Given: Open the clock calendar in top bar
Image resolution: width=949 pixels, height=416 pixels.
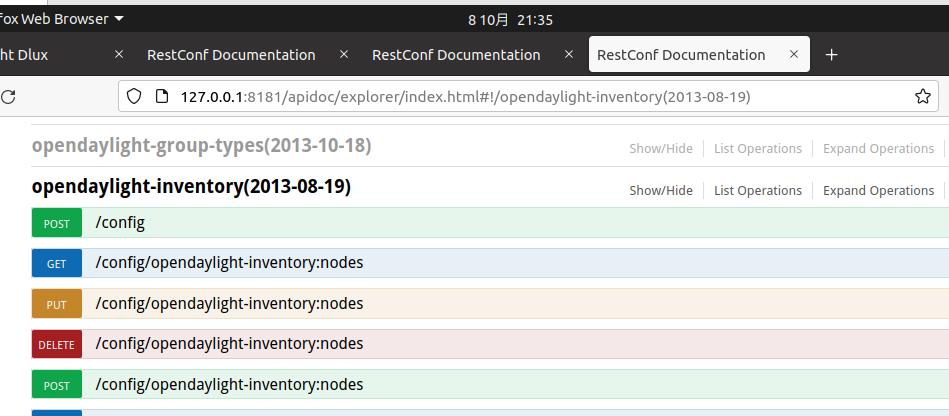Looking at the screenshot, I should (510, 19).
